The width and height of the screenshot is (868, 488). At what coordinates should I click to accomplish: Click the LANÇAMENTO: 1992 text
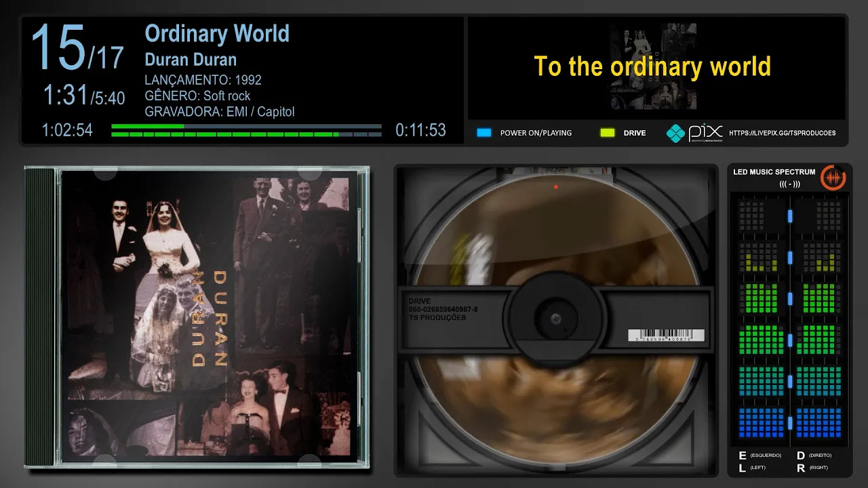[x=203, y=80]
